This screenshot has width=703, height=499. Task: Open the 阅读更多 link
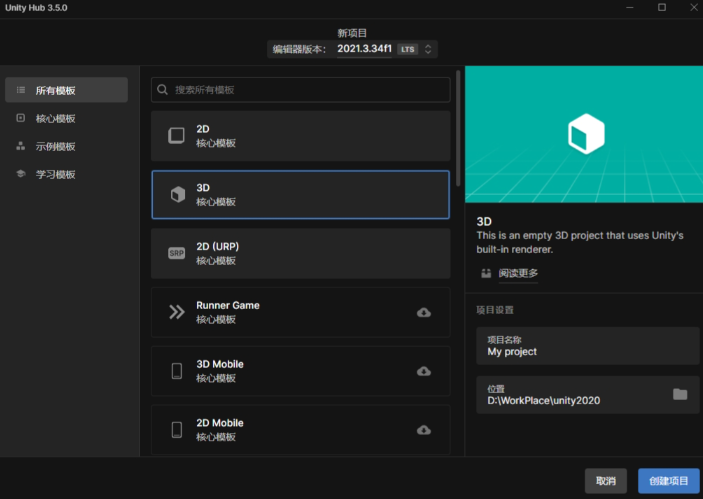pos(518,273)
